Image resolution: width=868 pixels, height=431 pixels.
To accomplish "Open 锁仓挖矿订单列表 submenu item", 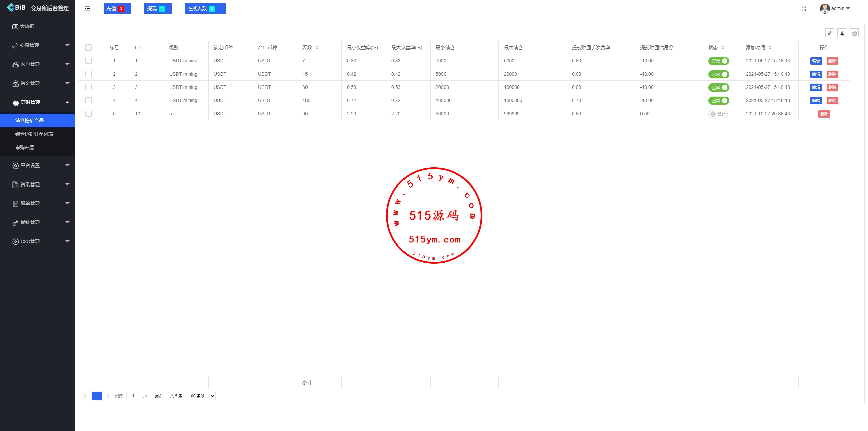I will pos(34,134).
